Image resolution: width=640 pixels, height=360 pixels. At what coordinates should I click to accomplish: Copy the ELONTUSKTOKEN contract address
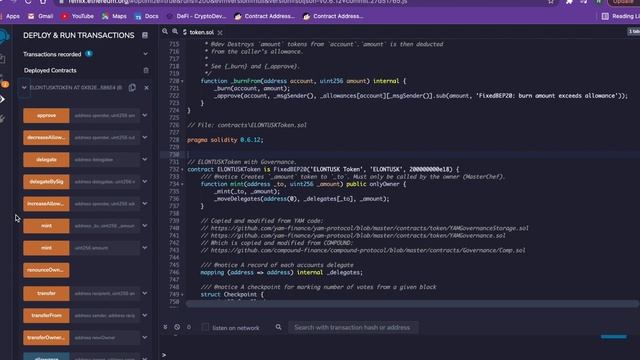132,87
